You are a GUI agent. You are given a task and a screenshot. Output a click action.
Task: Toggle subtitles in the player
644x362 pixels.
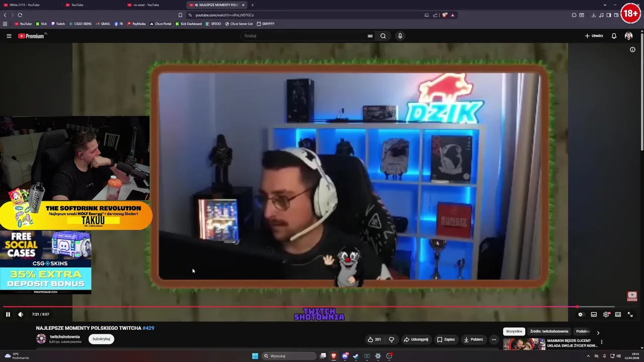click(594, 314)
